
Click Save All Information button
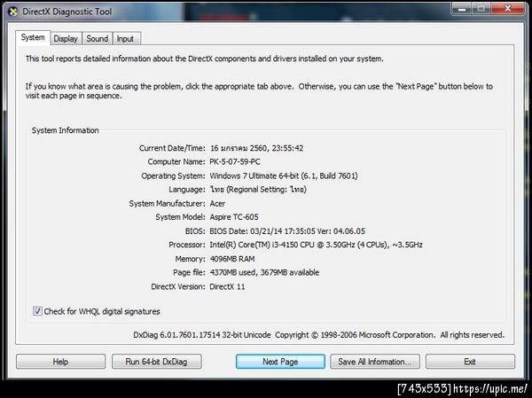click(375, 362)
